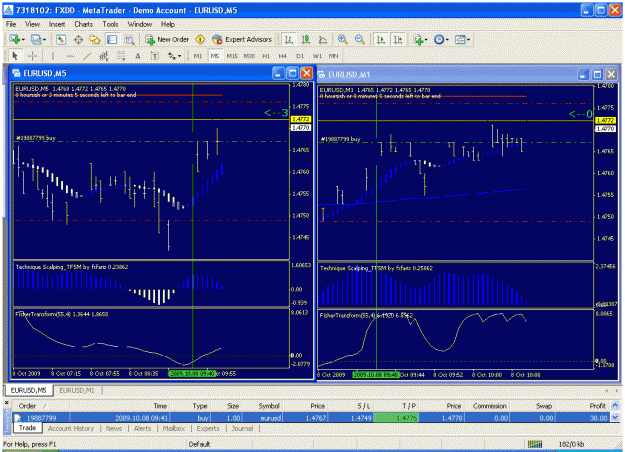This screenshot has width=625, height=452.
Task: Select the Crosshair tool
Action: point(33,56)
